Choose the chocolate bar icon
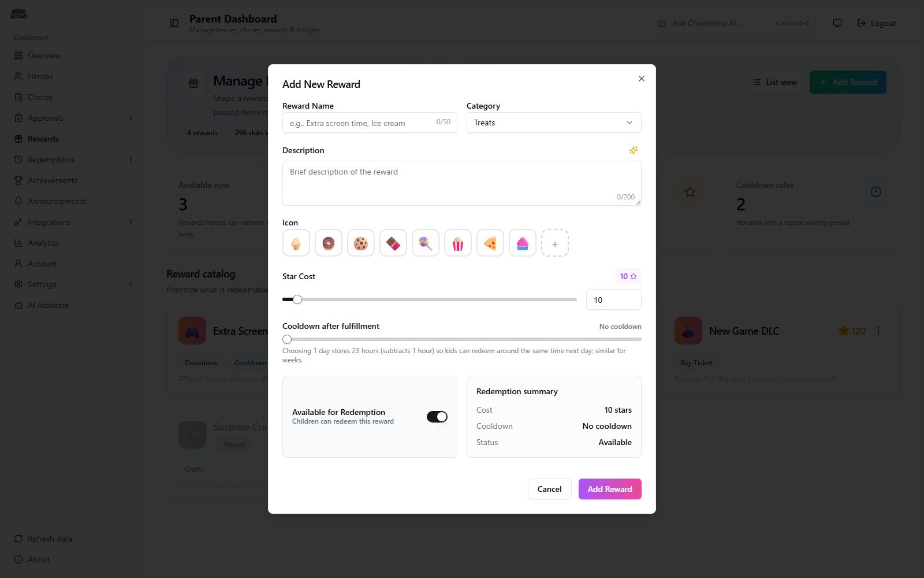Viewport: 924px width, 578px height. (x=393, y=243)
